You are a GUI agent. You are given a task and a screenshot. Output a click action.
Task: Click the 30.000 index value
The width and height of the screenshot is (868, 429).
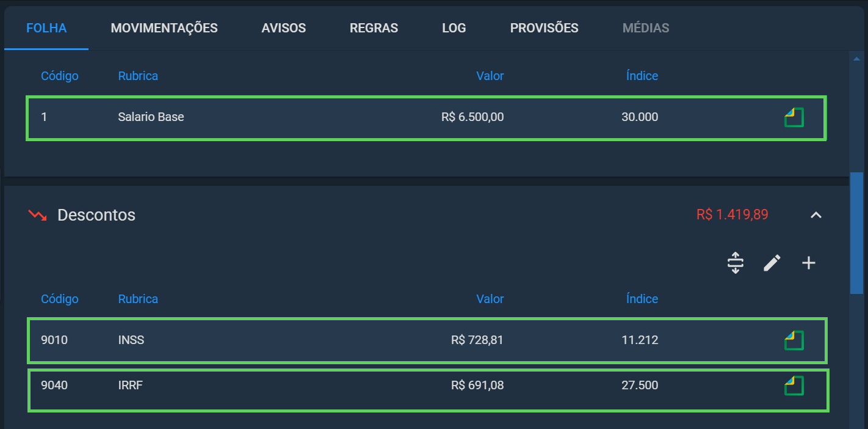point(640,117)
